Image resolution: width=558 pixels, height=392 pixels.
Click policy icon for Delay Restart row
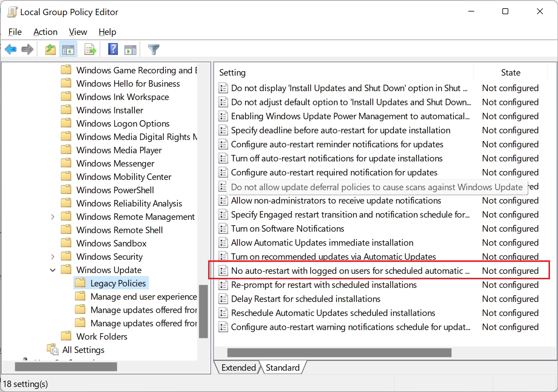pos(223,299)
